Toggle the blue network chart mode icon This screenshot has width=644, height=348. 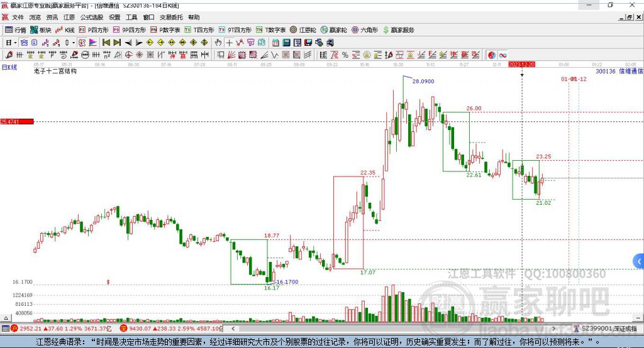tap(24, 43)
